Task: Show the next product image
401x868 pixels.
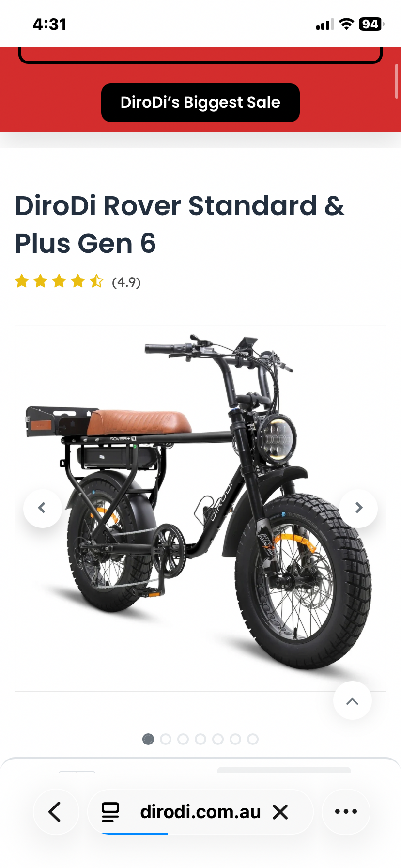Action: (358, 508)
